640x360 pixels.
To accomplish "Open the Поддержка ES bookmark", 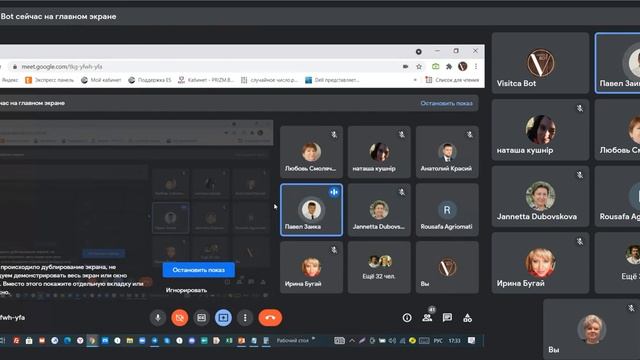I will (x=150, y=80).
